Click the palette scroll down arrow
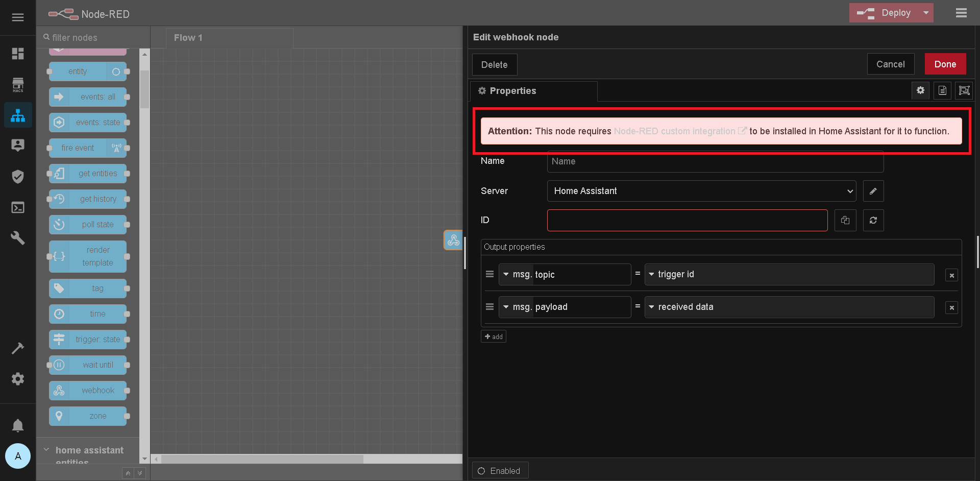Image resolution: width=980 pixels, height=481 pixels. coord(144,459)
